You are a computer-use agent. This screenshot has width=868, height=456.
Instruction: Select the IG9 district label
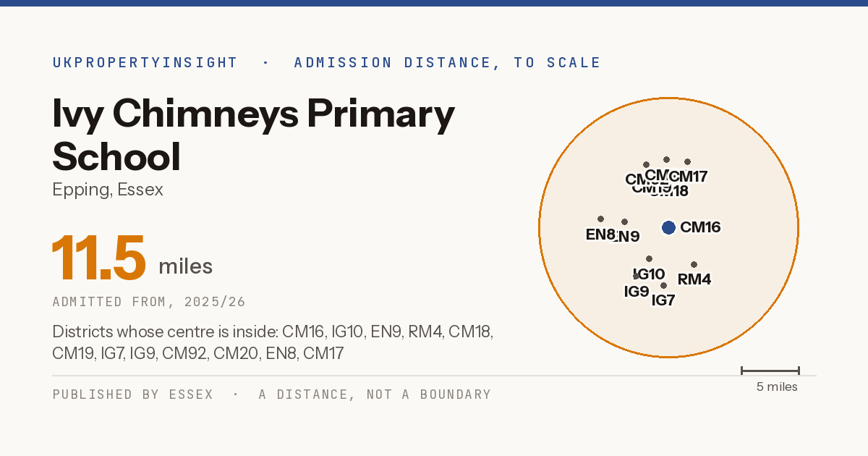tap(637, 292)
